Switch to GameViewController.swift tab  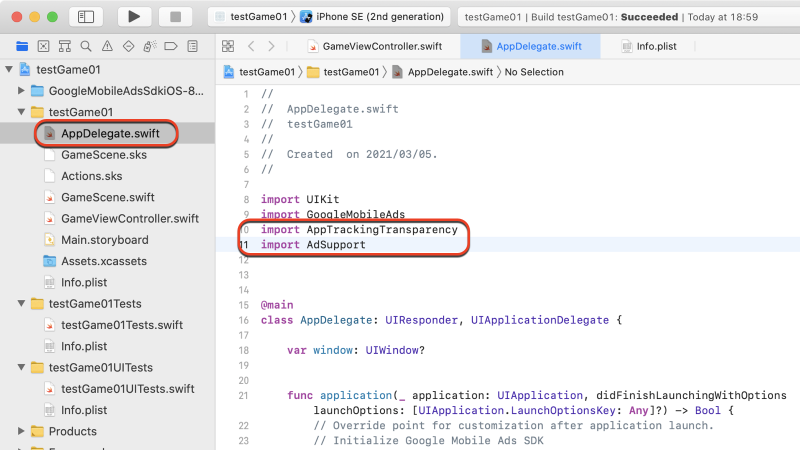pyautogui.click(x=375, y=46)
